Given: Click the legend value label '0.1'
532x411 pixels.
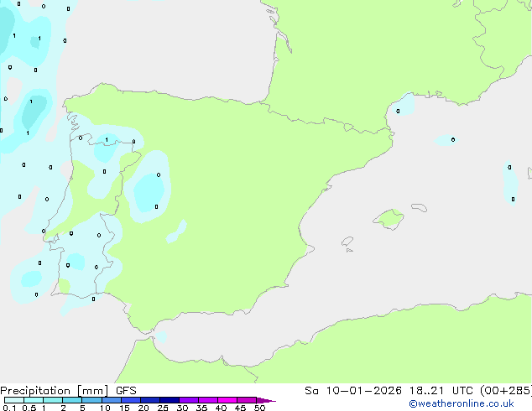Looking at the screenshot, I should (9, 408).
